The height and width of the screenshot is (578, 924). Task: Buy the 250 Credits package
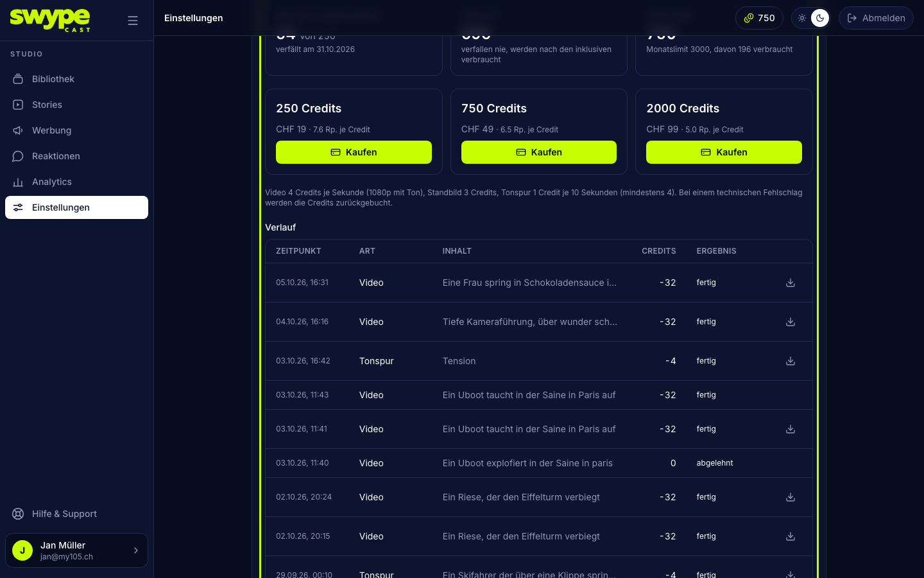tap(354, 152)
